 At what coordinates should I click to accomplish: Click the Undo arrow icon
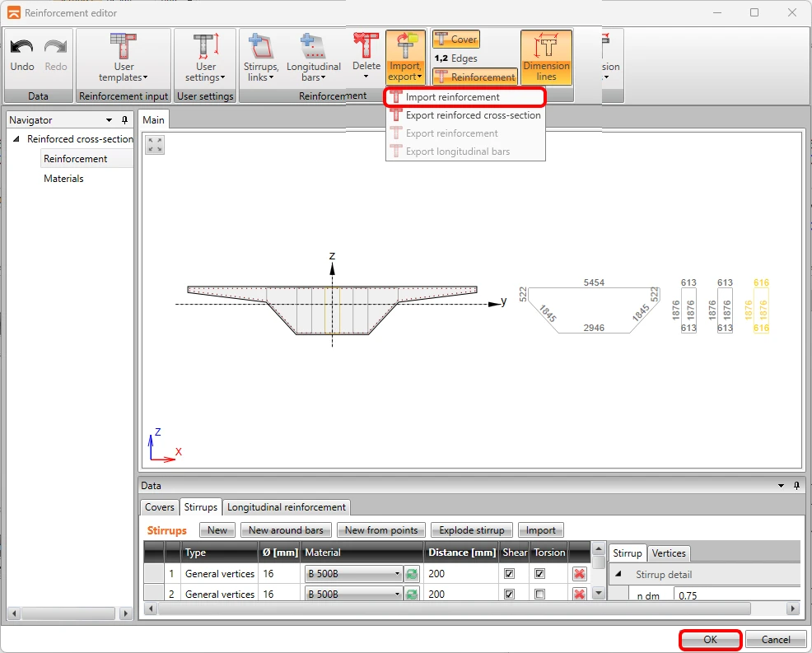point(21,47)
